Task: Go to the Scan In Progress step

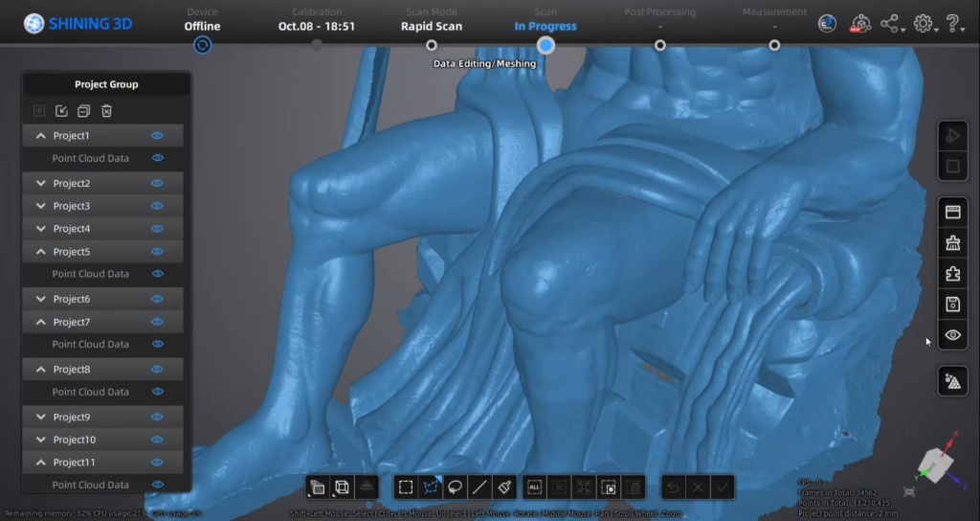Action: pyautogui.click(x=546, y=19)
